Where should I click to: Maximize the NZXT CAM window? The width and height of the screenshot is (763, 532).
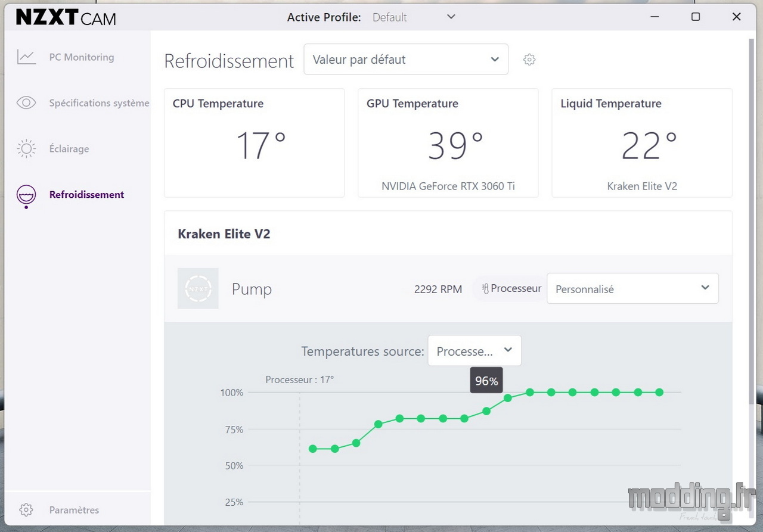[696, 17]
